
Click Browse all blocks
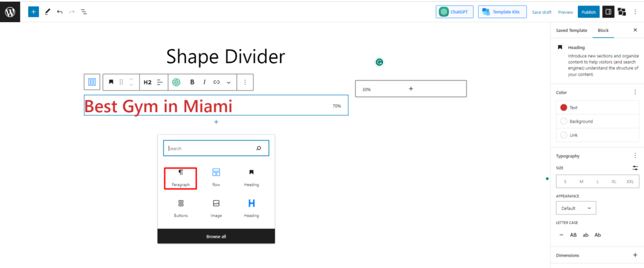tap(216, 237)
